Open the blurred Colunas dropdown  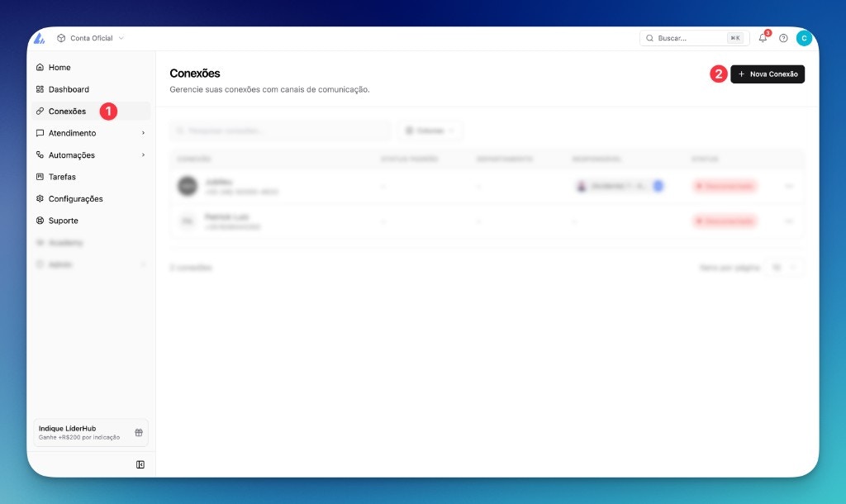tap(430, 131)
